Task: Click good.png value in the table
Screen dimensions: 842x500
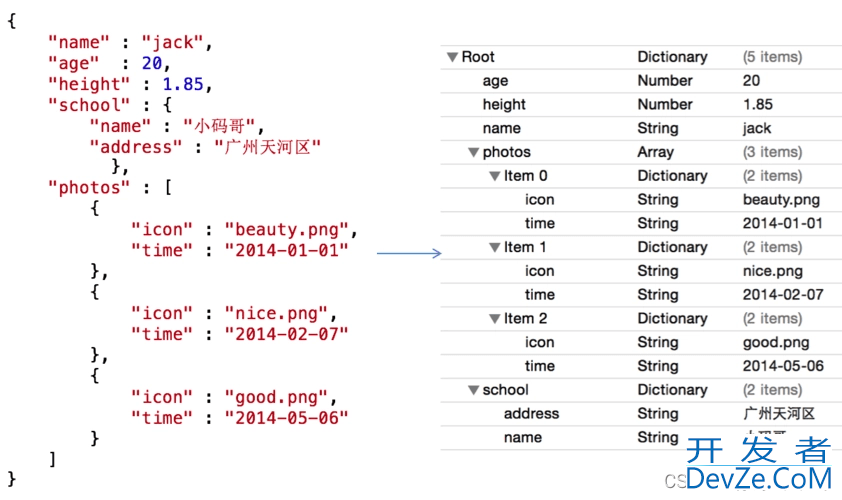Action: [x=776, y=343]
